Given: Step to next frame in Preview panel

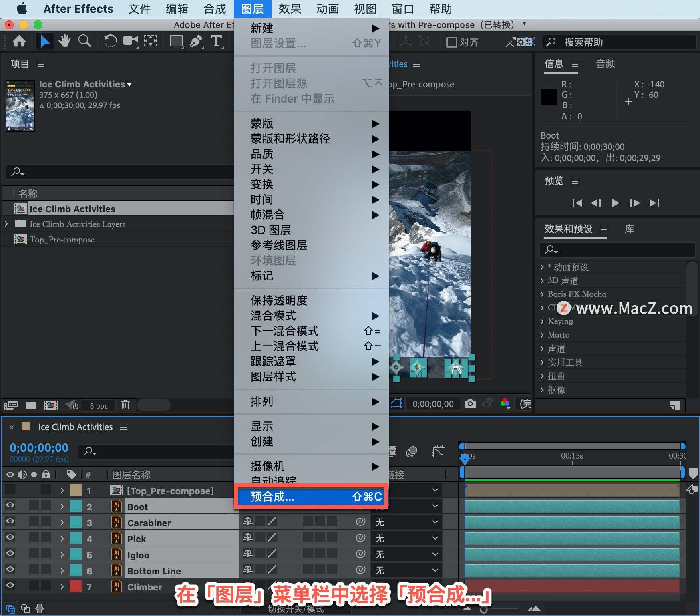Looking at the screenshot, I should pos(635,203).
